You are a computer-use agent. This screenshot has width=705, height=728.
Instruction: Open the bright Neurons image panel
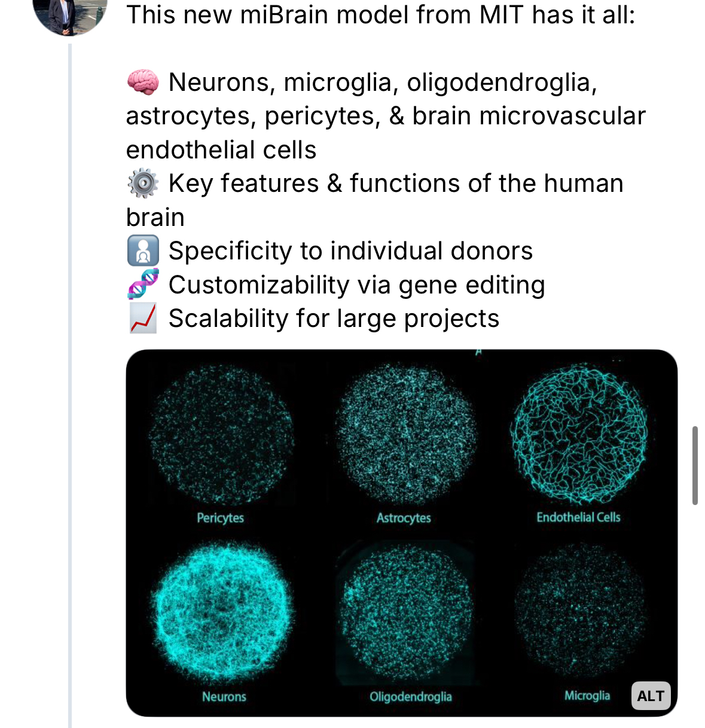(x=222, y=613)
